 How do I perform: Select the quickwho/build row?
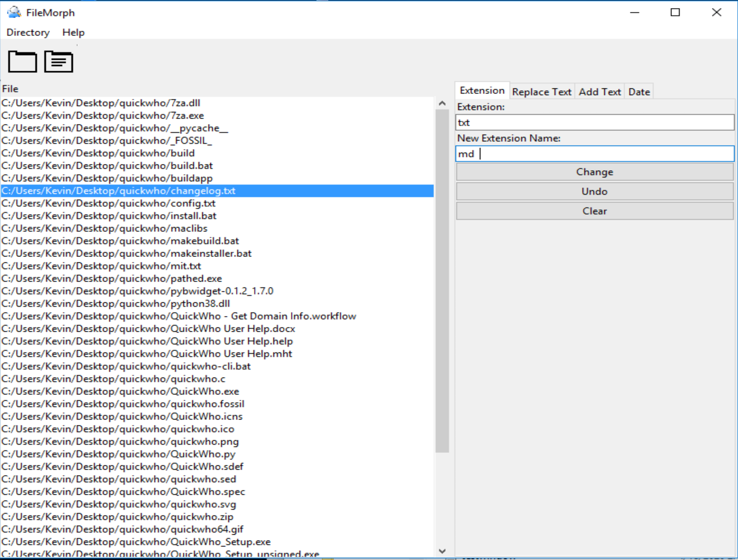(x=217, y=153)
